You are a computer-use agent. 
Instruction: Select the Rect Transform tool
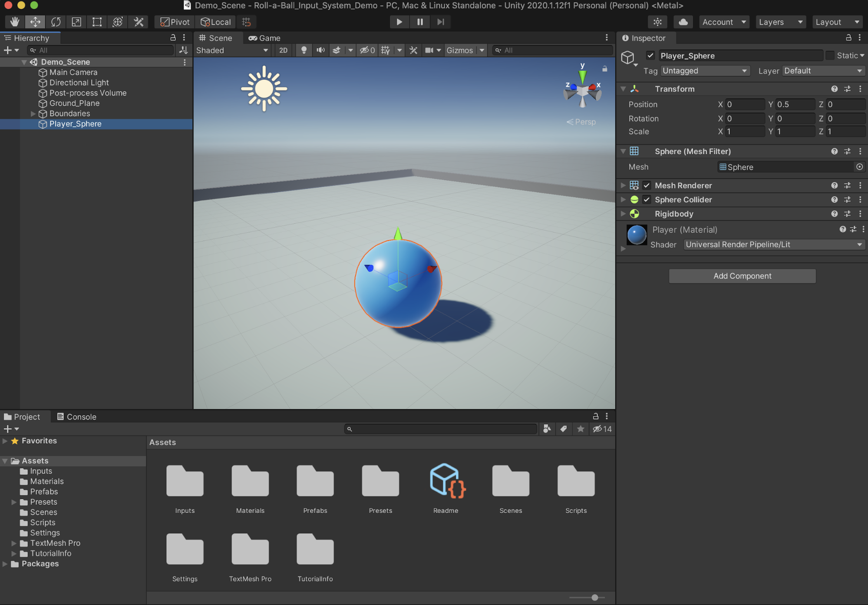[97, 22]
